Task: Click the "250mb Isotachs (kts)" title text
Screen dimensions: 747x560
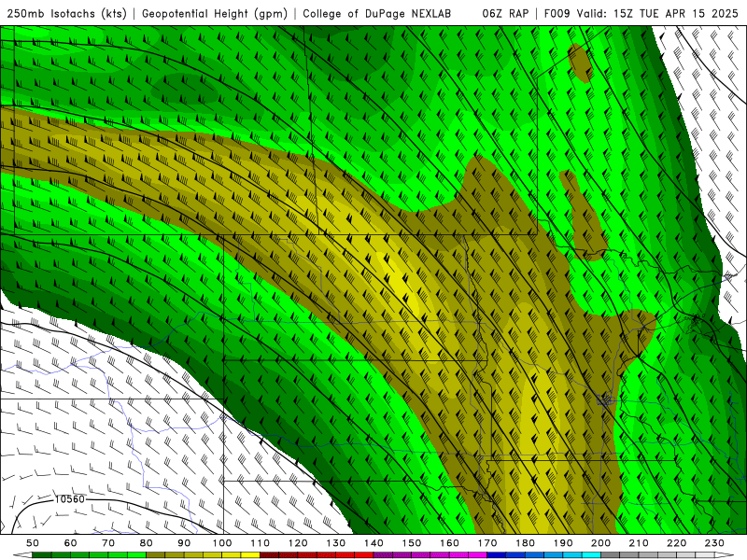Action: 66,14
